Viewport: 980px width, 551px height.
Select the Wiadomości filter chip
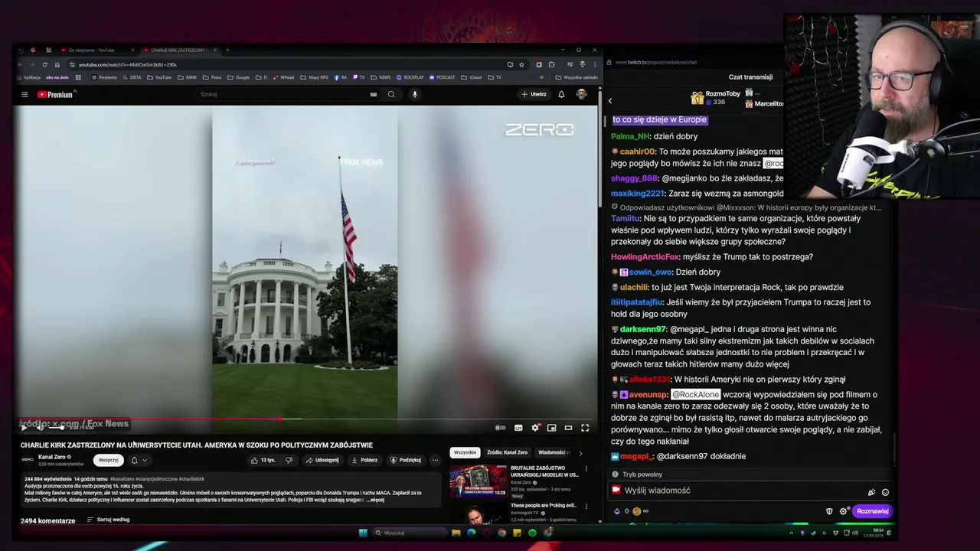553,452
